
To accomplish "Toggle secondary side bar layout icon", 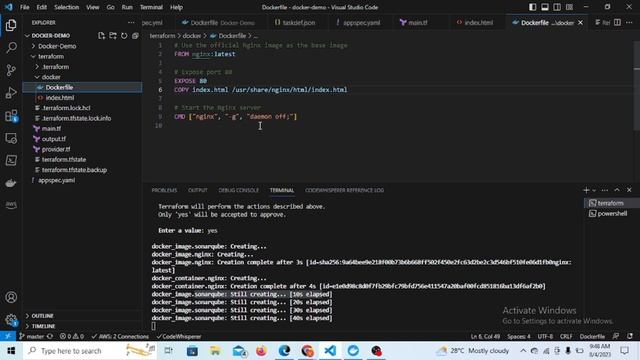I will pyautogui.click(x=557, y=7).
